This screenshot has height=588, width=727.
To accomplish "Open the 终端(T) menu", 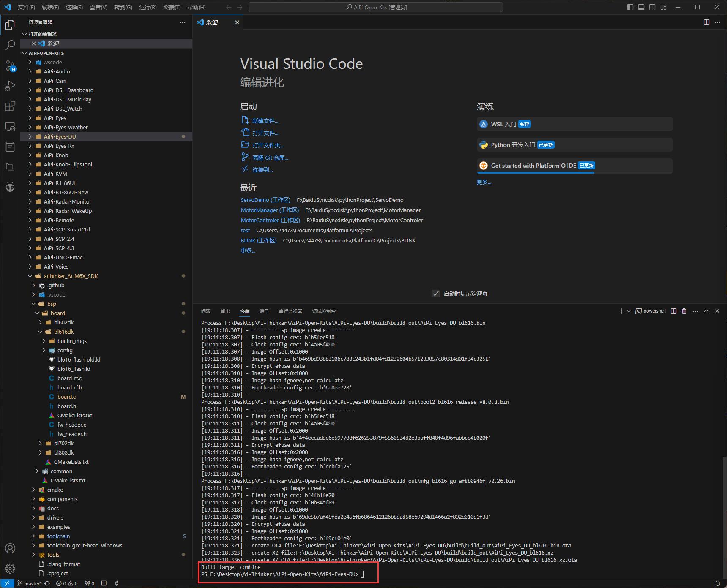I will [172, 7].
